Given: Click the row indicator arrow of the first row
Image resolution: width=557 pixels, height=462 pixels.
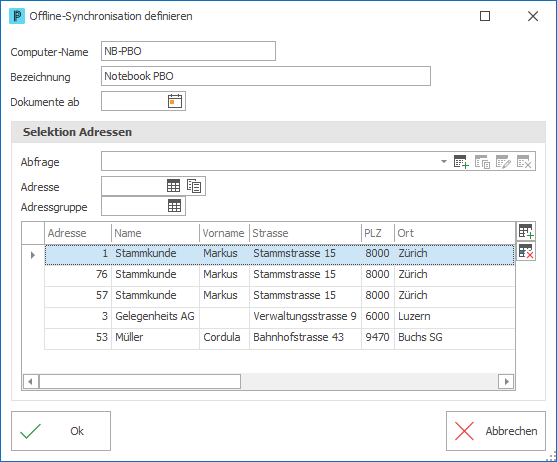Looking at the screenshot, I should [x=33, y=255].
